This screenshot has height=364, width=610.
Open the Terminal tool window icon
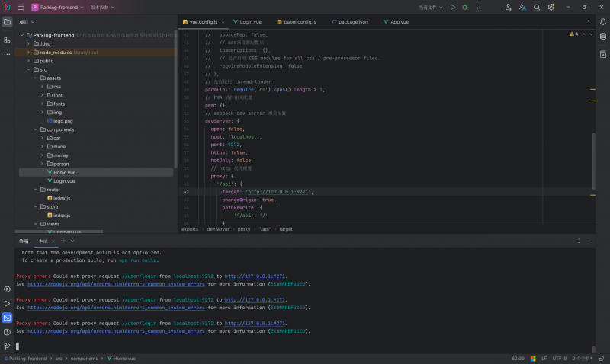point(7,318)
